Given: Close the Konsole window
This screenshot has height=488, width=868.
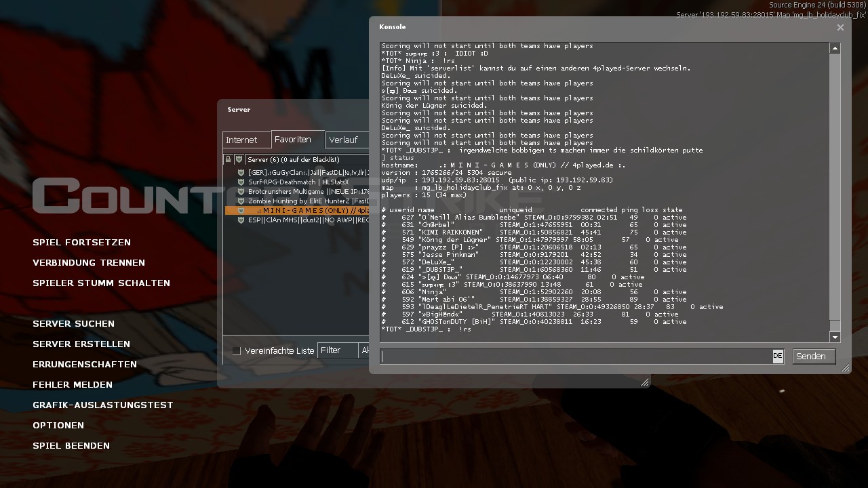Looking at the screenshot, I should click(840, 28).
